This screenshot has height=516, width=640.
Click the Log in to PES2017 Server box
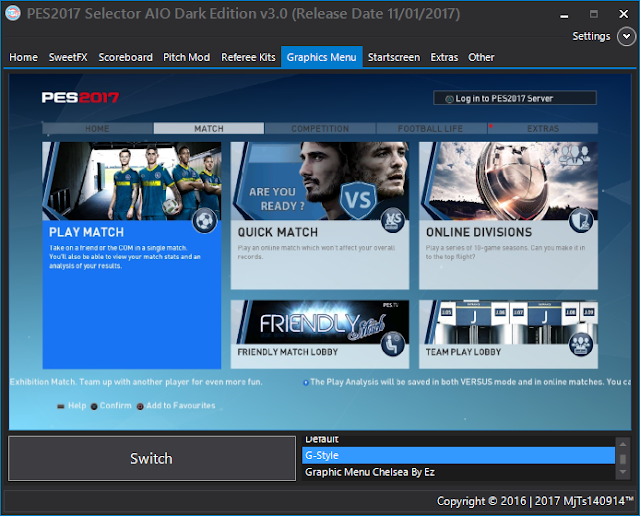tap(515, 98)
